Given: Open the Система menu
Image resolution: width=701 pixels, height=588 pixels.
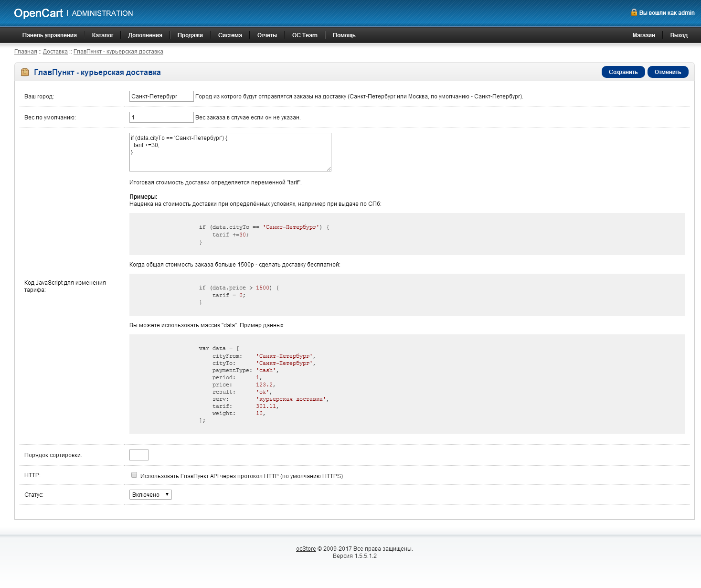Looking at the screenshot, I should [230, 35].
